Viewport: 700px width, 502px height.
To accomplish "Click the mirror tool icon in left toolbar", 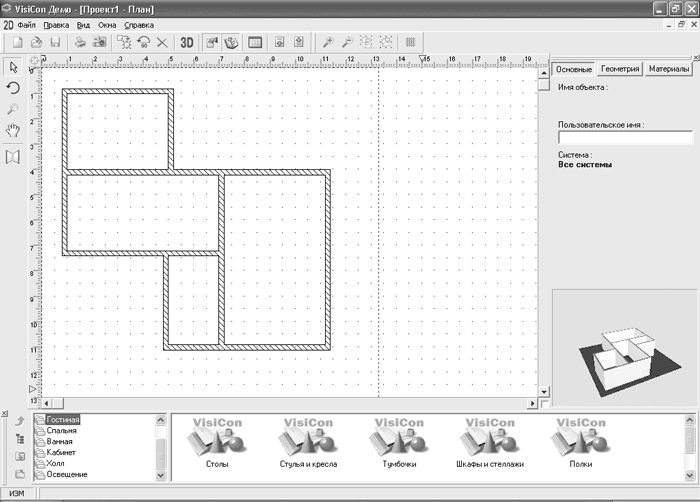I will click(x=14, y=156).
